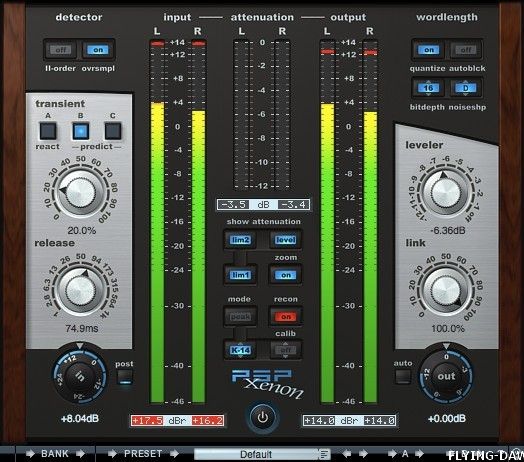This screenshot has height=462, width=524.
Task: Click the +0.00dB output gain value
Action: (x=447, y=419)
